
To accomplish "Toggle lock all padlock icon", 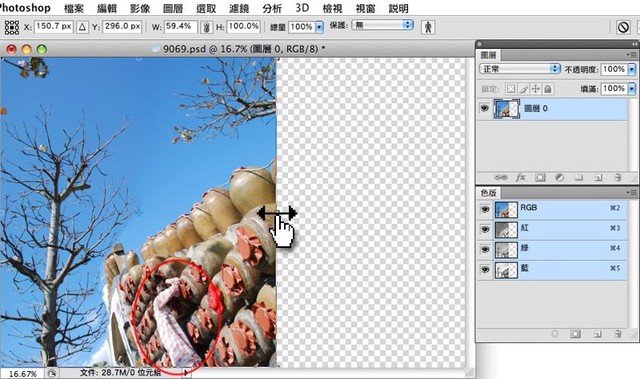I will tap(548, 89).
